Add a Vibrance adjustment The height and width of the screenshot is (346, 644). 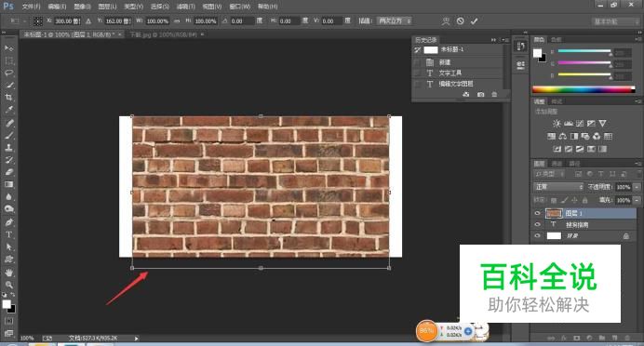click(x=602, y=123)
